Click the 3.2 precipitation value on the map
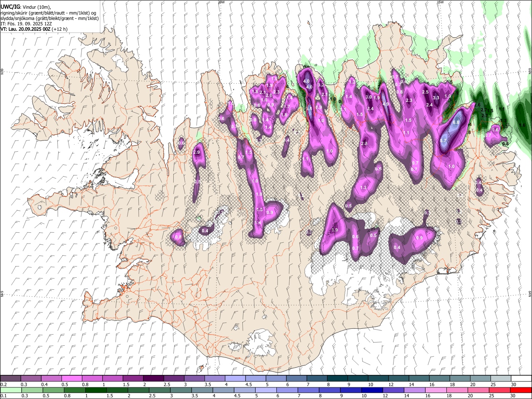Screen dimensions: 532x399 [321, 85]
